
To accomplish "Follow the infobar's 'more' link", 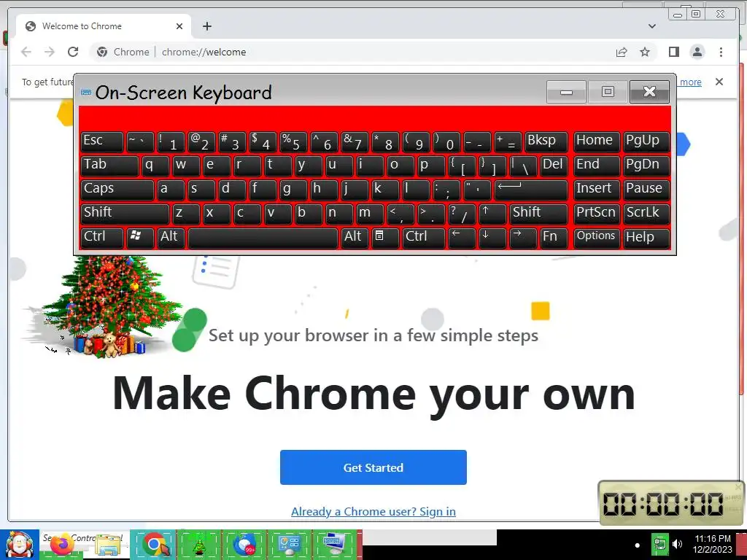I will (690, 82).
